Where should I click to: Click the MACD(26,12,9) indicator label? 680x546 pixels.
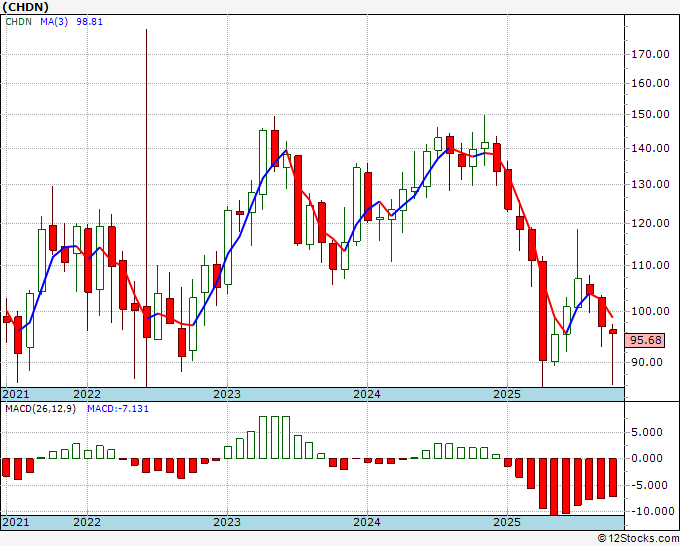click(x=40, y=409)
